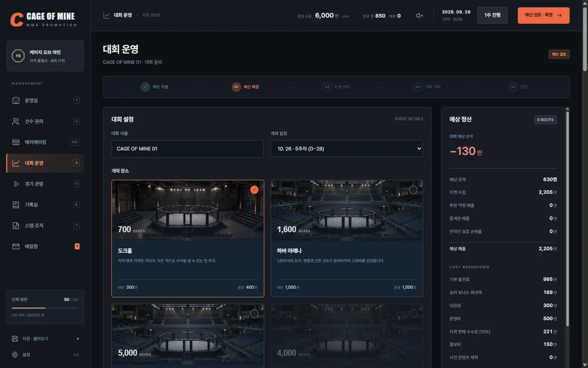The width and height of the screenshot is (588, 368).
Task: Click the FB octagon team badge
Action: tap(18, 56)
